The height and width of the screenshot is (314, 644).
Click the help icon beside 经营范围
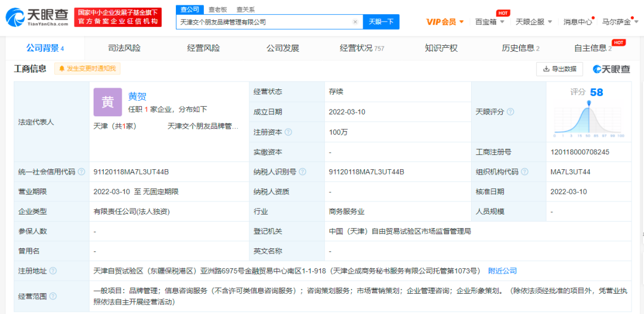[53, 296]
